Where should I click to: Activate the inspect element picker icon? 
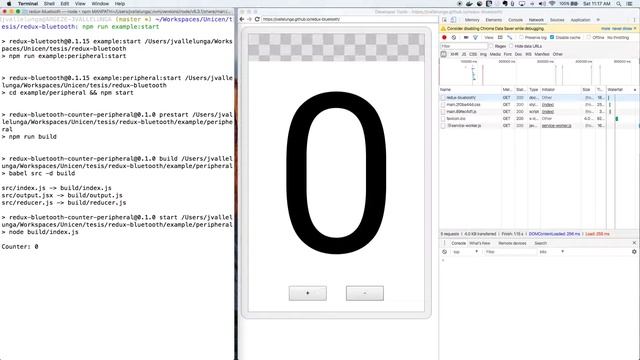[444, 20]
